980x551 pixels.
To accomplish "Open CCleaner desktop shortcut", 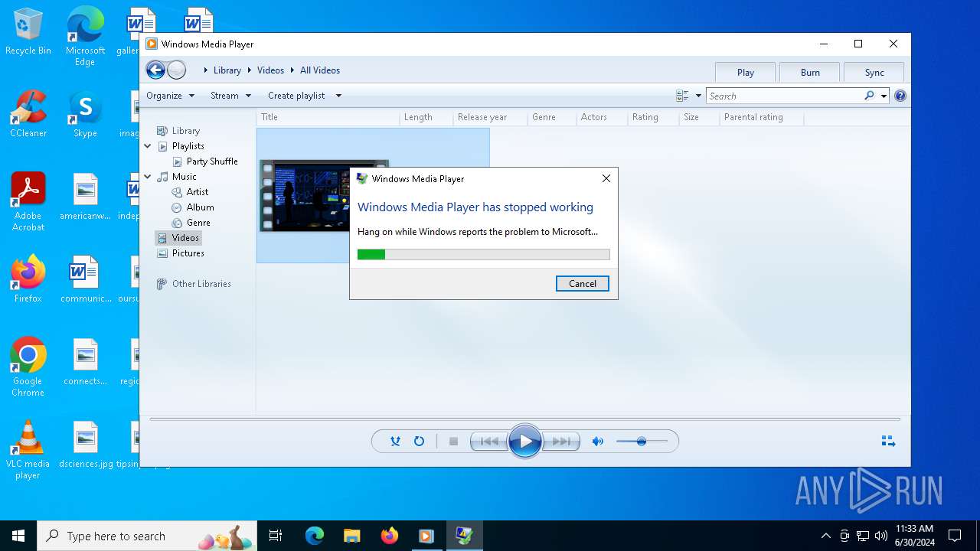I will pos(28,113).
